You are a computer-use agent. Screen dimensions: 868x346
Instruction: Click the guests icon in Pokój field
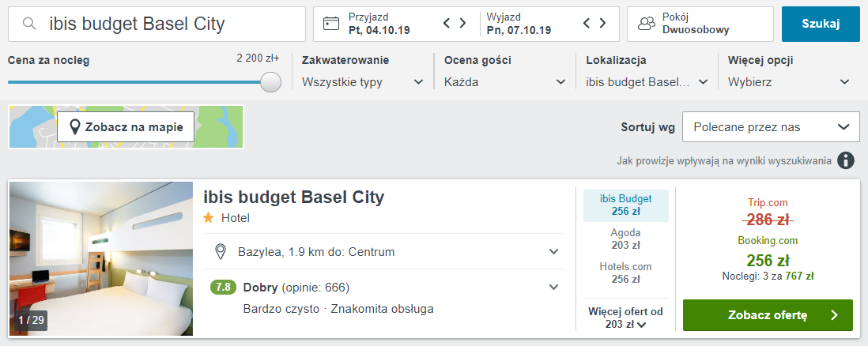tap(646, 23)
